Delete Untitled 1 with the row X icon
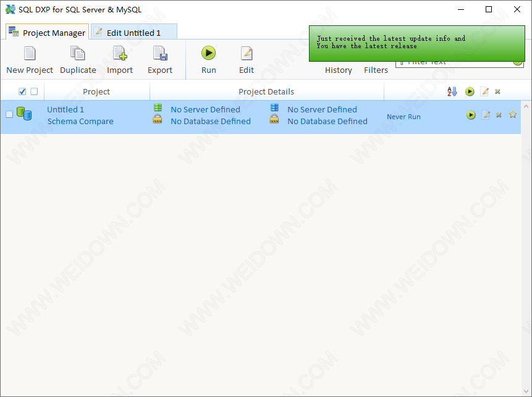Viewport: 532px width, 397px height. (499, 115)
